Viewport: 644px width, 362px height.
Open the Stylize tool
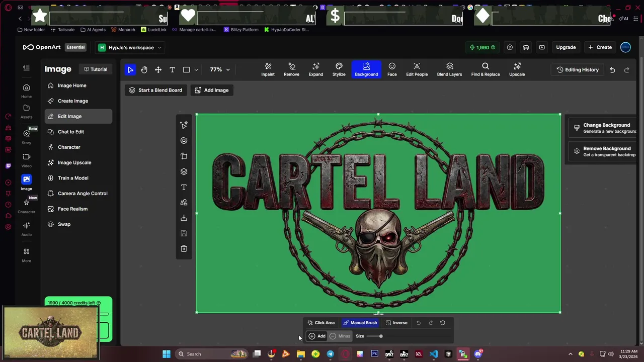[339, 70]
